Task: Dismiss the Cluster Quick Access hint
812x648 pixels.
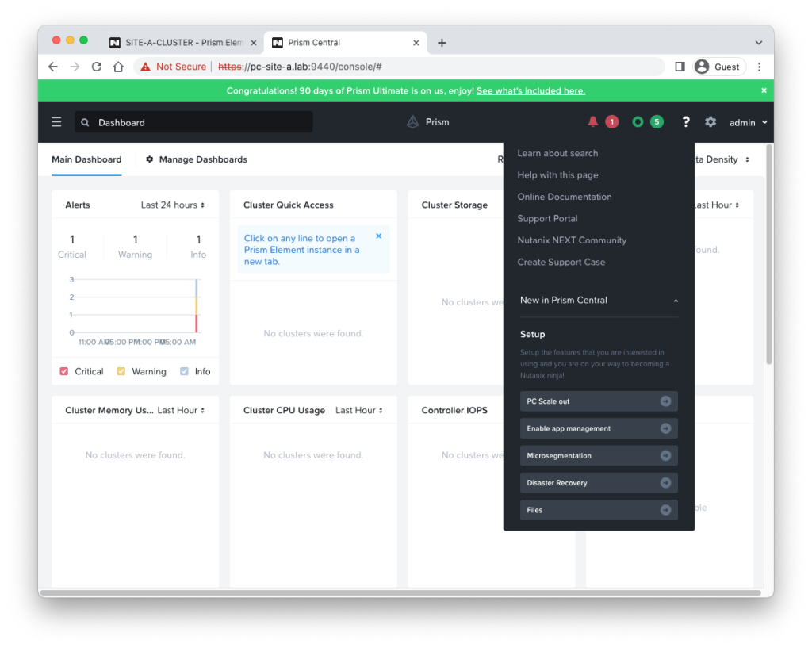Action: coord(378,236)
